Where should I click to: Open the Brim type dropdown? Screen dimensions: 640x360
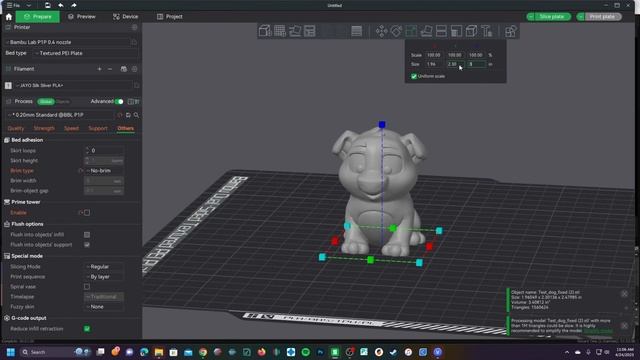pyautogui.click(x=104, y=171)
